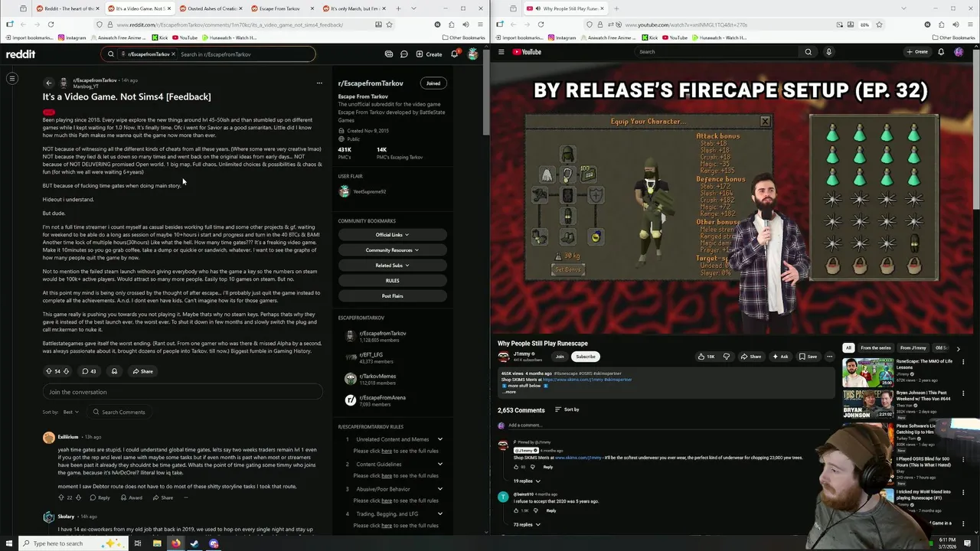Open Reddit chat icon in header
Image resolution: width=980 pixels, height=551 pixels.
[x=403, y=54]
